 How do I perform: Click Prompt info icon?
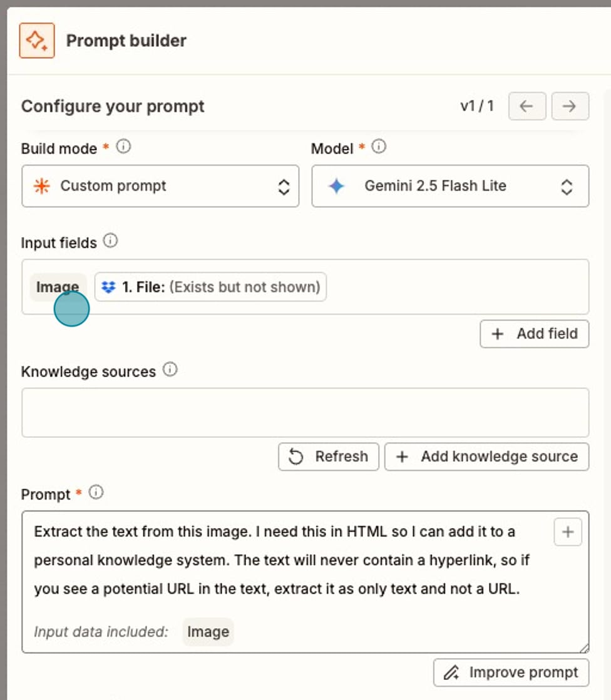pyautogui.click(x=96, y=492)
